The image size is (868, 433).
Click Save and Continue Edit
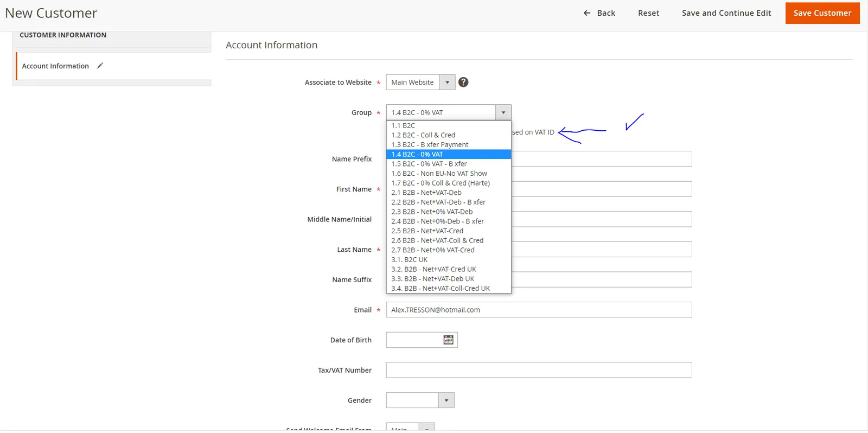coord(726,13)
